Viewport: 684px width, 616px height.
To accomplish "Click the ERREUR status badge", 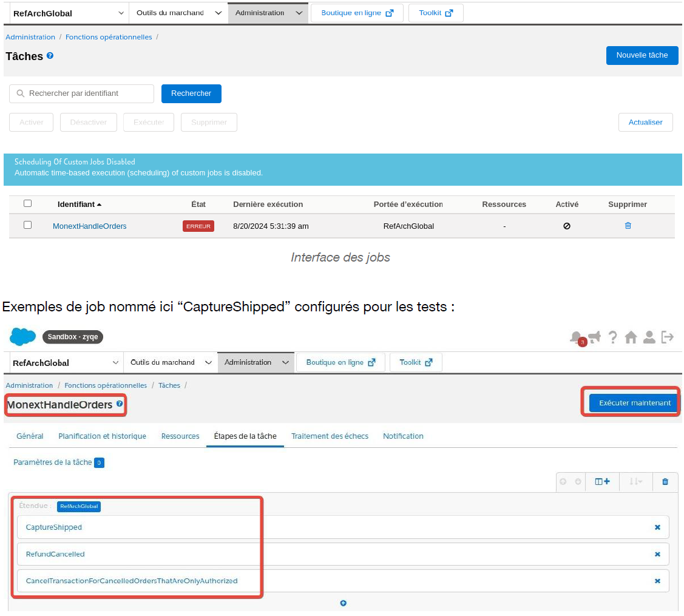I will point(198,226).
